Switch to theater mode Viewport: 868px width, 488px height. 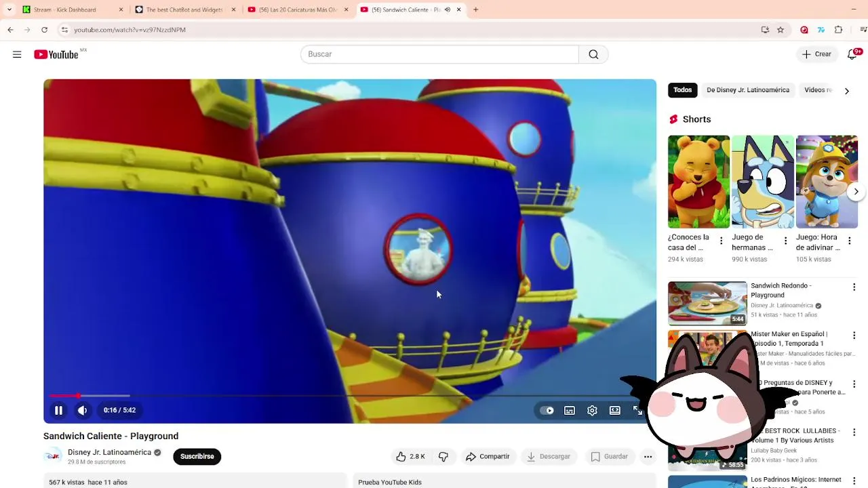pyautogui.click(x=614, y=410)
